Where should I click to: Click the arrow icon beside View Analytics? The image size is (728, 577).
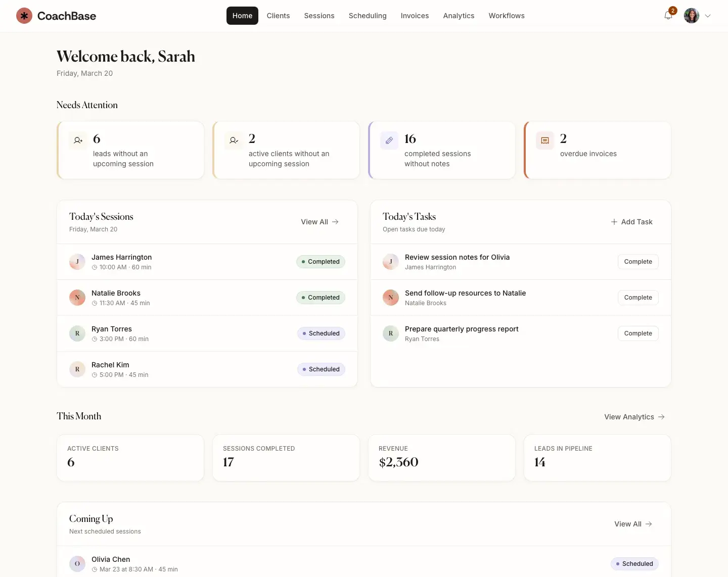click(661, 417)
